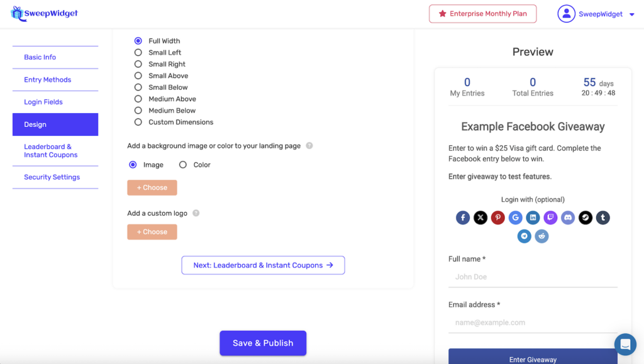Select the Small Left radio option

[x=138, y=53]
